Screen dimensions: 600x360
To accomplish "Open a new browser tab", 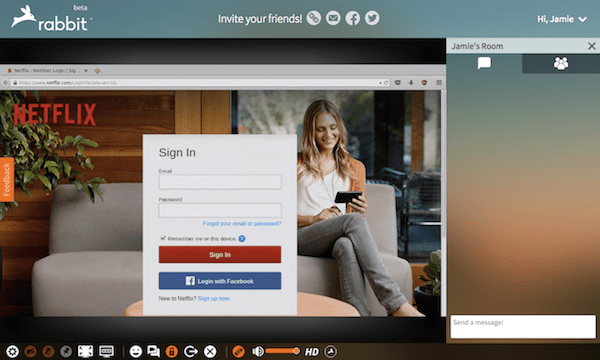I will point(98,70).
